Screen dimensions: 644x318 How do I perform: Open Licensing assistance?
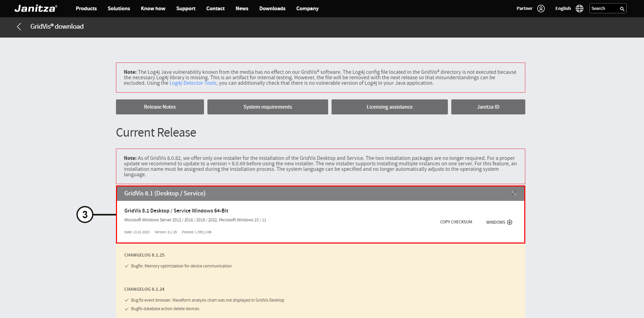[x=390, y=107]
